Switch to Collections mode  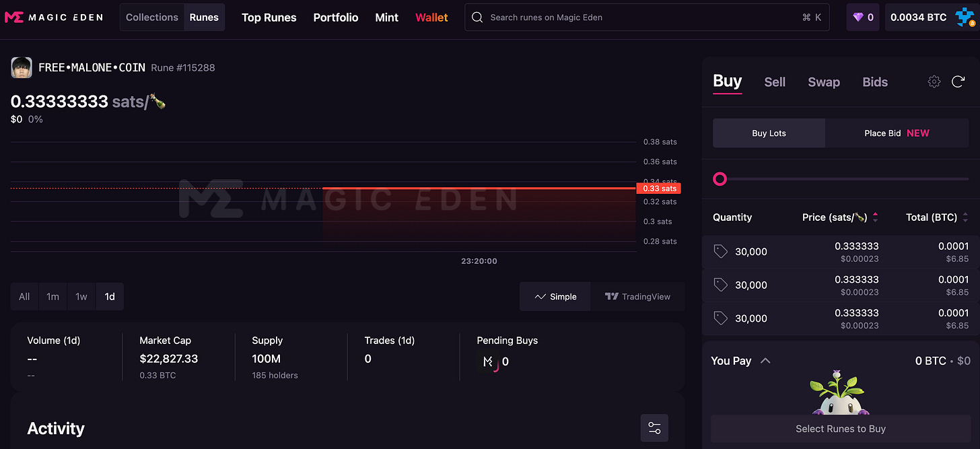click(x=152, y=18)
